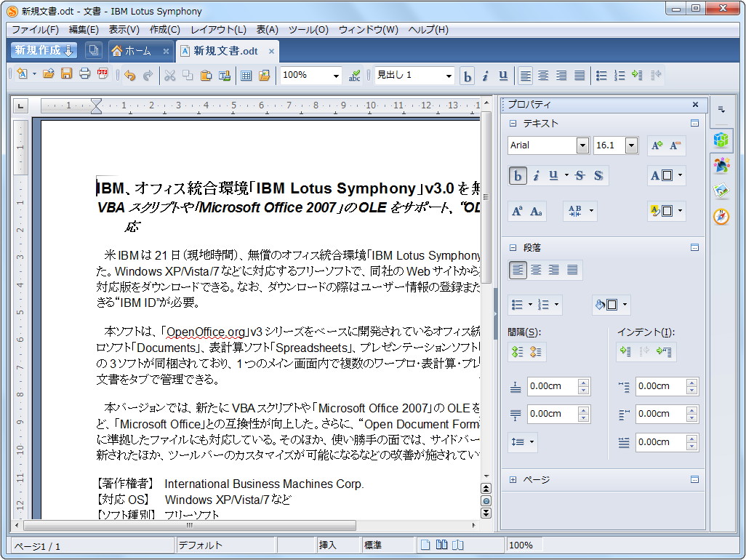The height and width of the screenshot is (560, 746).
Task: Select the 新規文書.odt tab
Action: click(225, 51)
